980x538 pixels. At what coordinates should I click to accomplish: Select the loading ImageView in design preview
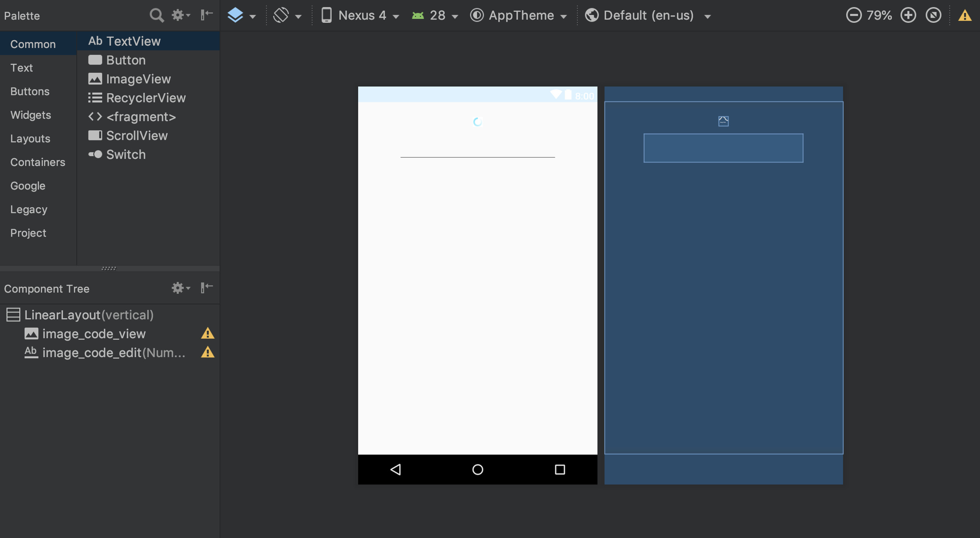[477, 122]
